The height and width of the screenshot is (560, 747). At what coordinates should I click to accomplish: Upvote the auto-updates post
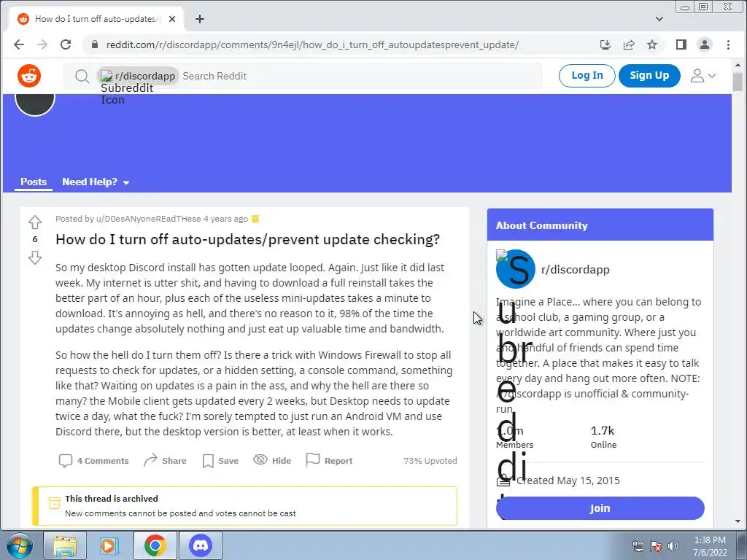(x=35, y=222)
